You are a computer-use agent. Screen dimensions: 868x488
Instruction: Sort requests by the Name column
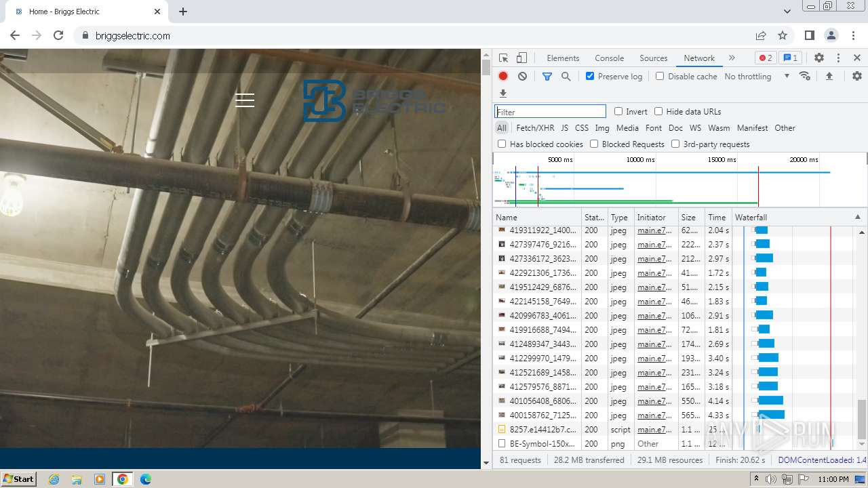click(537, 218)
